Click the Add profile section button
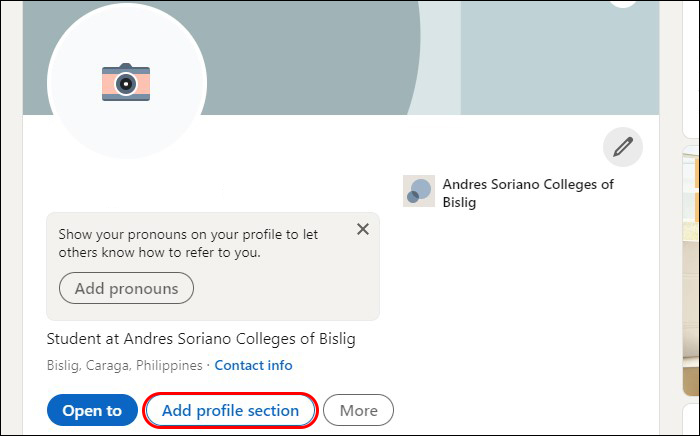Viewport: 700px width, 436px height. click(231, 410)
